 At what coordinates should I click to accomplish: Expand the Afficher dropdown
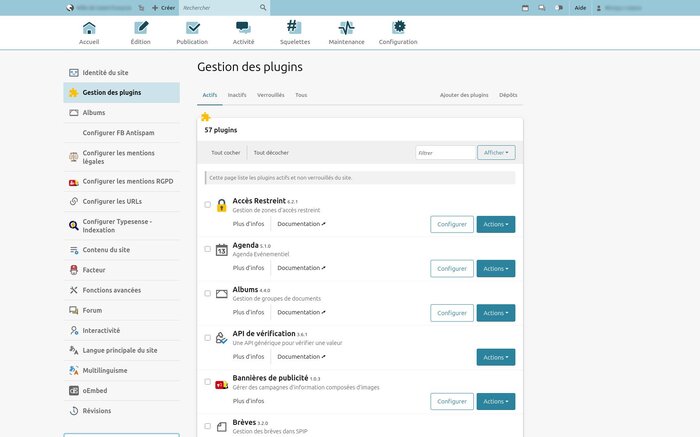tap(496, 153)
